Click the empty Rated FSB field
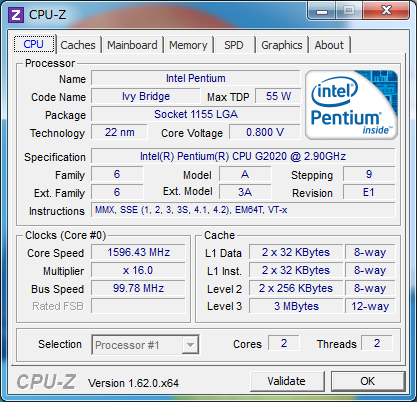This screenshot has height=402, width=417. point(138,306)
